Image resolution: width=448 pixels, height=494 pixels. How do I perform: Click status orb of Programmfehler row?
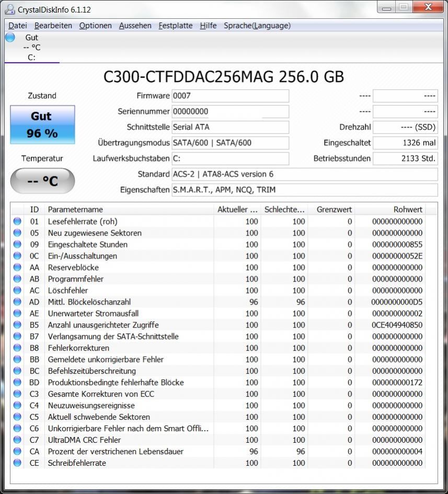[17, 279]
